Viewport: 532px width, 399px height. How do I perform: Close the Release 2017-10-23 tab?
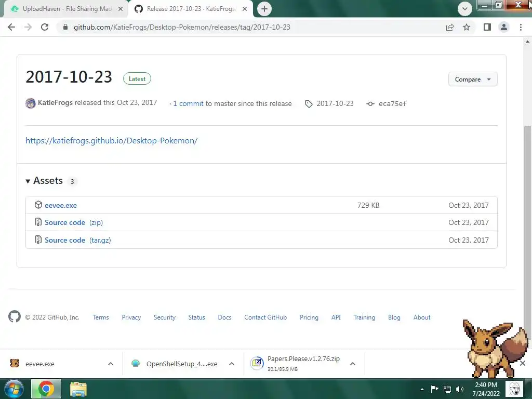tap(245, 9)
